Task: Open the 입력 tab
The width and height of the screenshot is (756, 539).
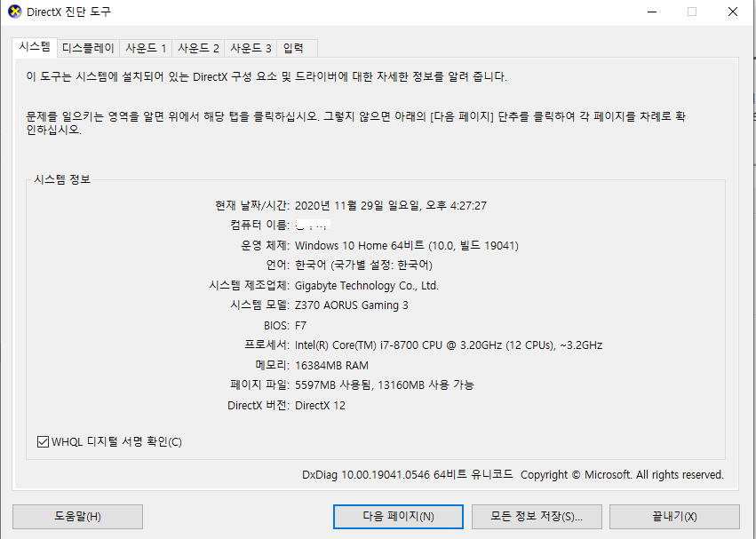Action: click(297, 48)
